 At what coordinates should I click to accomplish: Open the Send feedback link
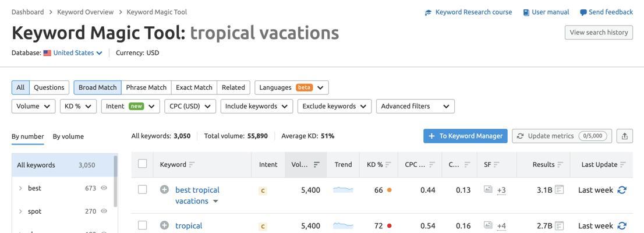coord(611,12)
